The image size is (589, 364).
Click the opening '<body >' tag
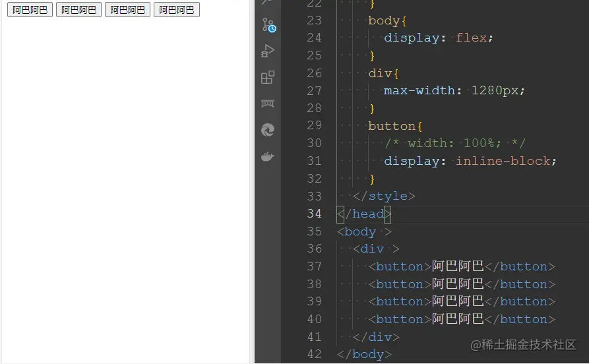[x=364, y=231]
